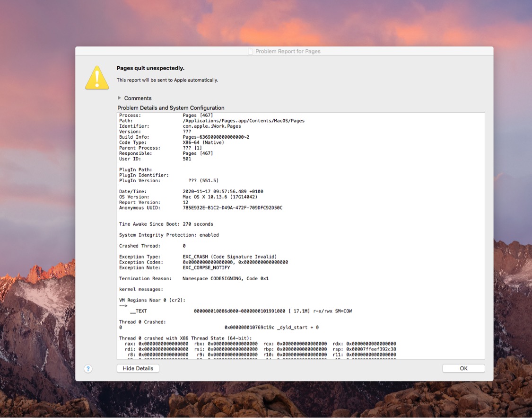Screen dimensions: 532x418
Task: Click the User ID value '501'
Action: (x=187, y=159)
